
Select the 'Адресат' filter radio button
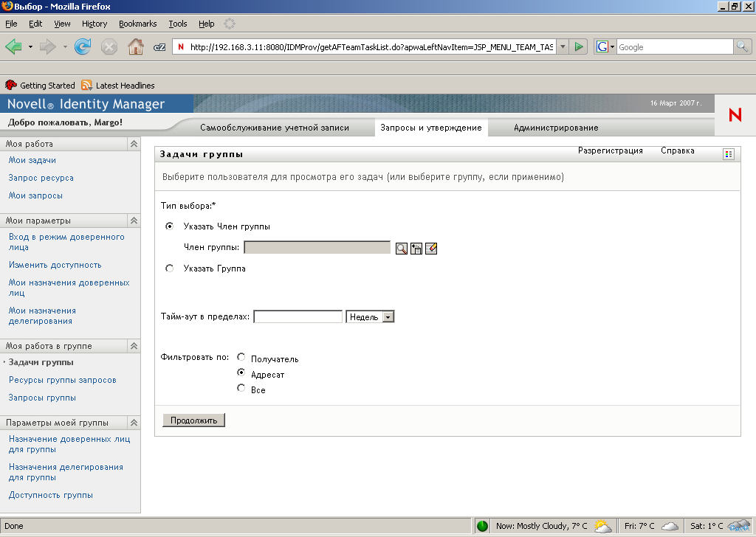pyautogui.click(x=241, y=373)
